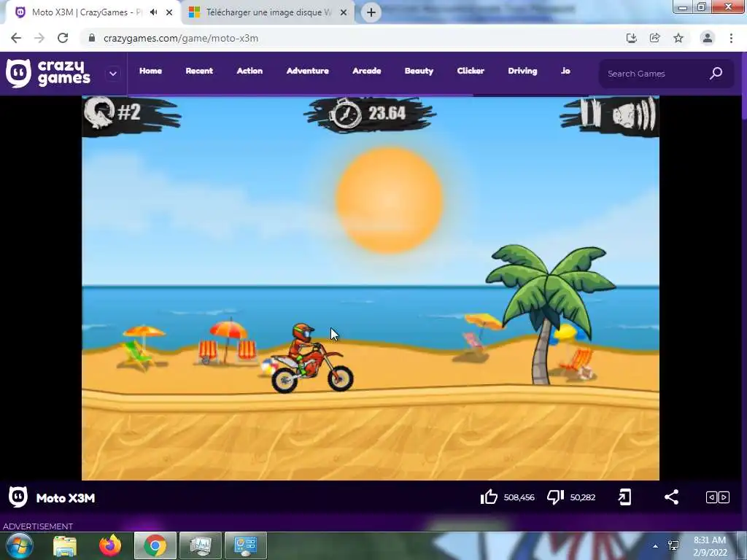Click the address bar URL
This screenshot has height=560, width=747.
[x=181, y=39]
